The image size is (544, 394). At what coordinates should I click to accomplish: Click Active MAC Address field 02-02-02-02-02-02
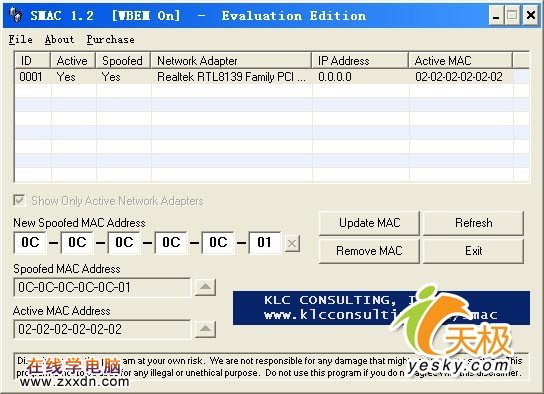tap(102, 329)
